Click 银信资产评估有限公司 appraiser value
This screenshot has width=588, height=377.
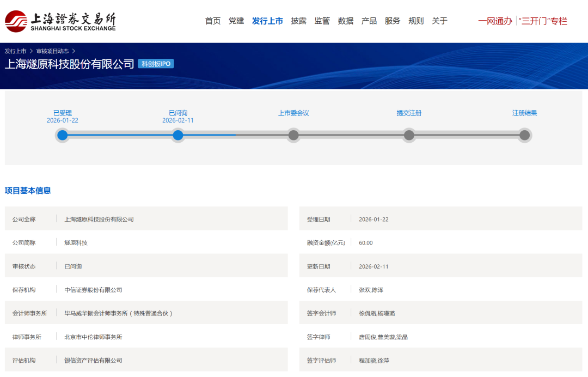pos(94,361)
